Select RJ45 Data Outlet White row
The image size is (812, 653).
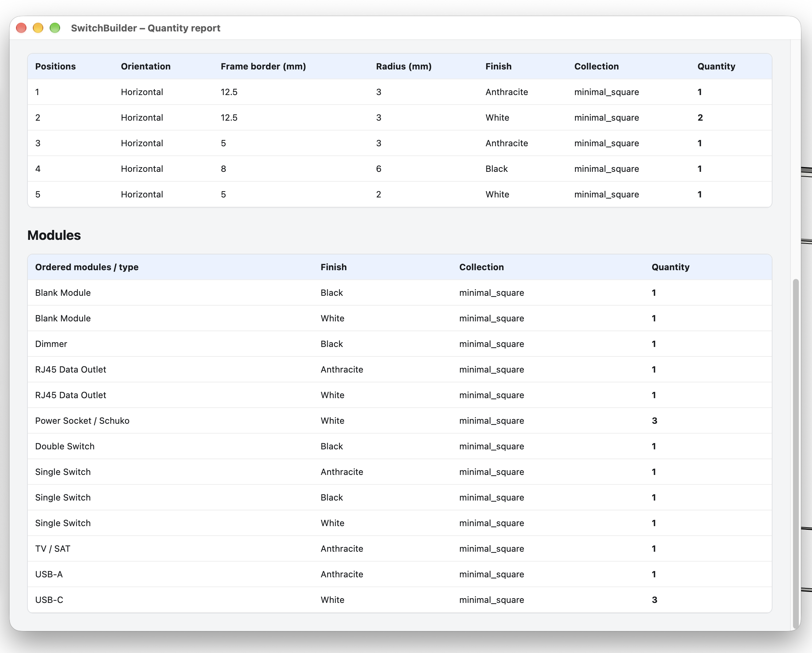(399, 395)
